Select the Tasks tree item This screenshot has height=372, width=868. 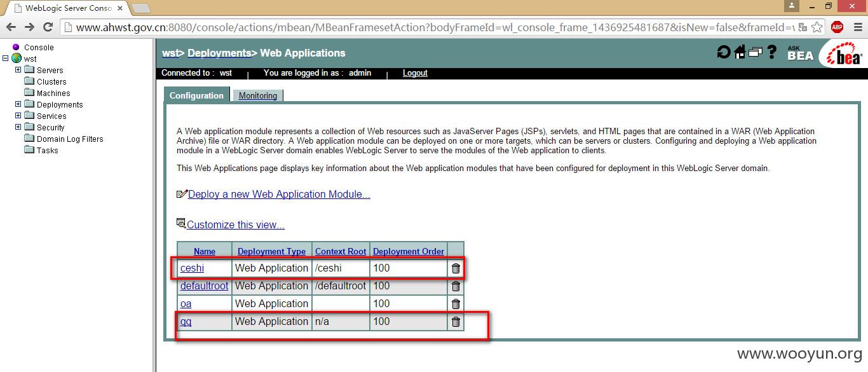coord(48,150)
